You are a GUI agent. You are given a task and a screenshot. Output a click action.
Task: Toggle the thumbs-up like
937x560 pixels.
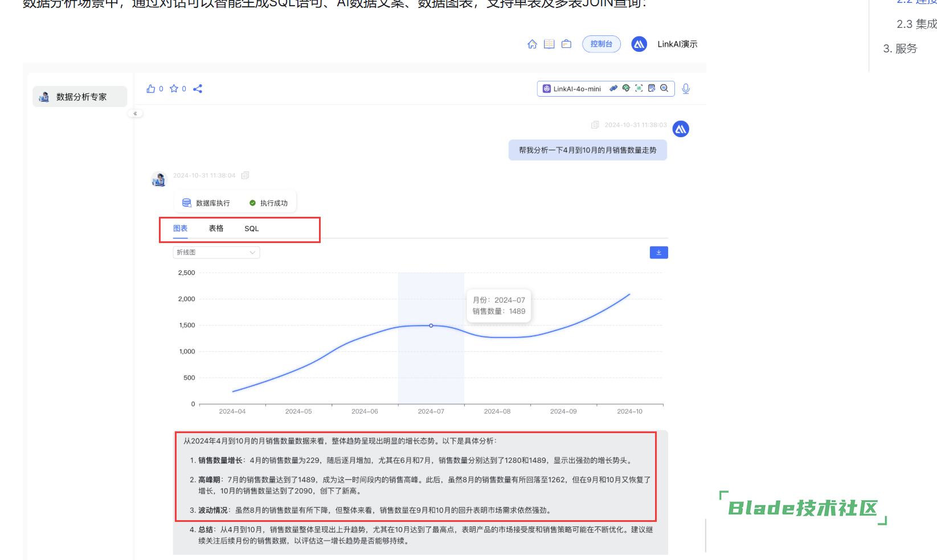(x=151, y=89)
